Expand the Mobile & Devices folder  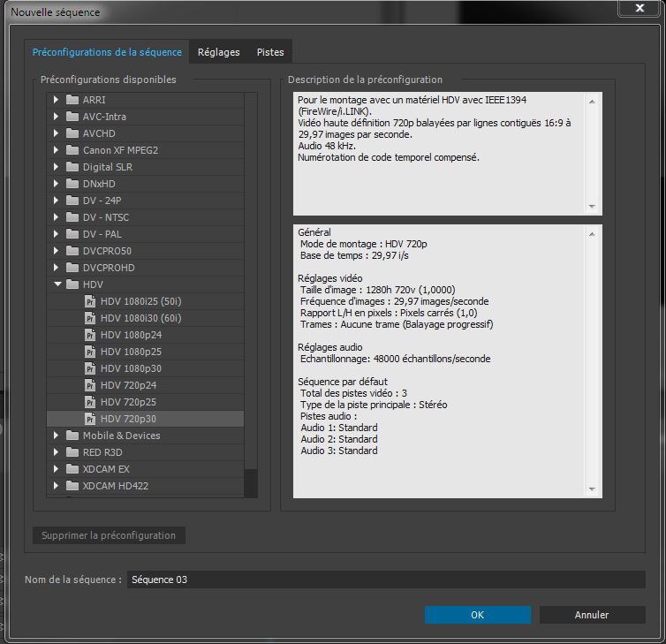coord(56,435)
